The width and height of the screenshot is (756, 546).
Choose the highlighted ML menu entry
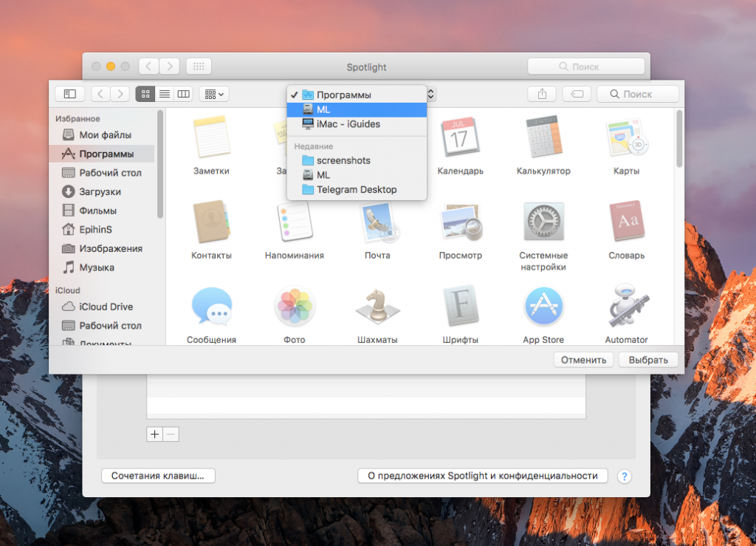[x=357, y=109]
